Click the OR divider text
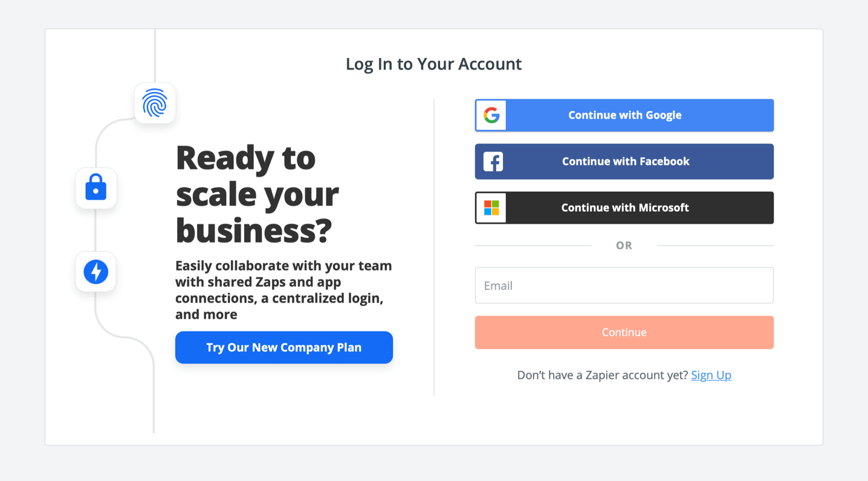This screenshot has width=868, height=481. (x=624, y=246)
